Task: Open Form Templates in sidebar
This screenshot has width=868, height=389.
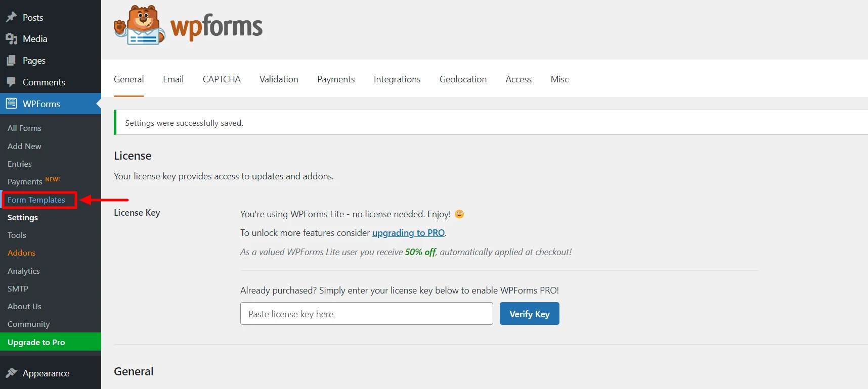Action: (x=36, y=200)
